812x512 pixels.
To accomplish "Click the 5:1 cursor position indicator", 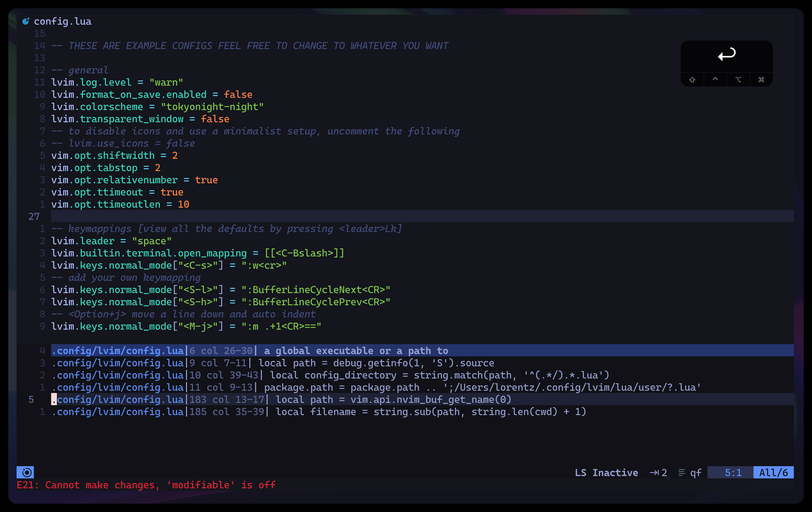I will (x=733, y=473).
